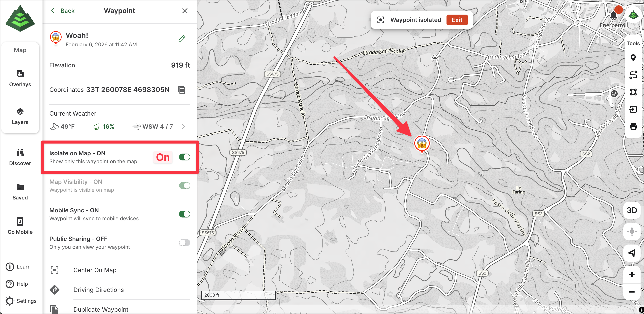
Task: Click the locate me arrow icon
Action: (632, 253)
